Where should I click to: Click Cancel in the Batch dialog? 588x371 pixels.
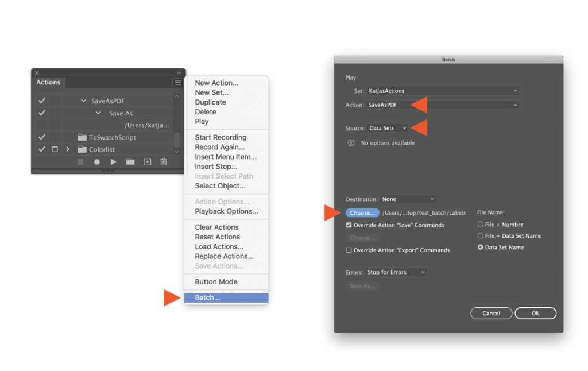click(x=492, y=313)
